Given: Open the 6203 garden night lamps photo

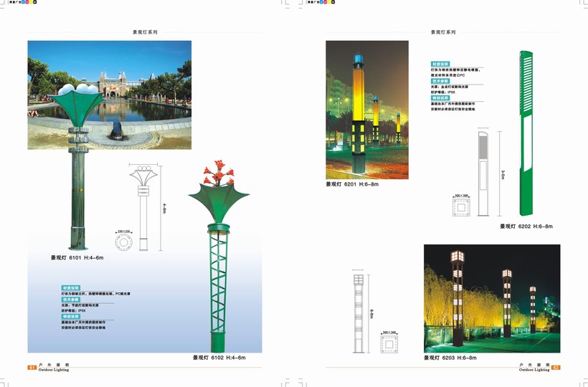Looking at the screenshot, I should tap(492, 298).
